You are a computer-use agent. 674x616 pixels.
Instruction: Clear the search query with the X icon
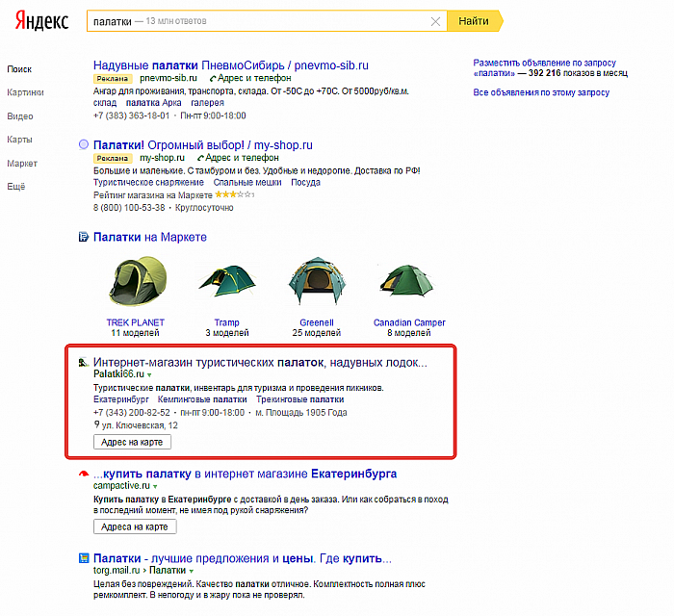(435, 21)
